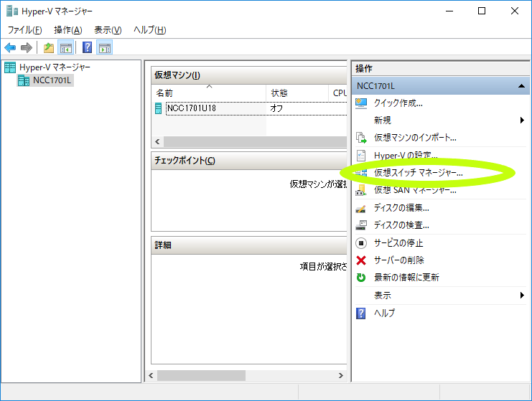Expand the 表示 submenu arrow in actions
This screenshot has width=532, height=401.
[522, 296]
